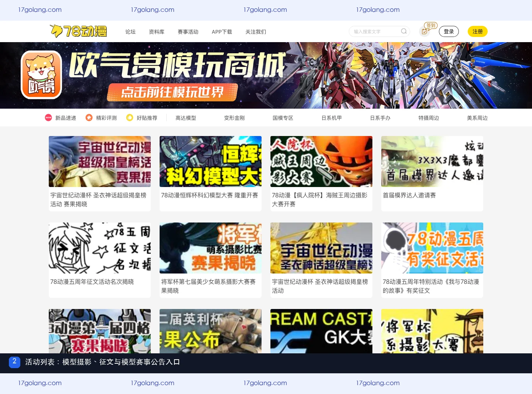This screenshot has width=532, height=394.
Task: Select the 国模专区 category tab
Action: click(x=283, y=118)
